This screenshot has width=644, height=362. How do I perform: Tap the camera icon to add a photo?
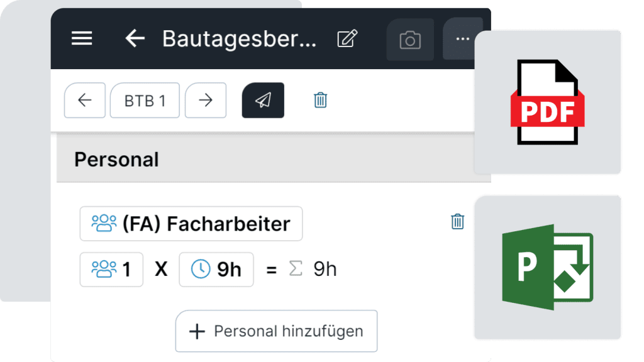coord(409,39)
